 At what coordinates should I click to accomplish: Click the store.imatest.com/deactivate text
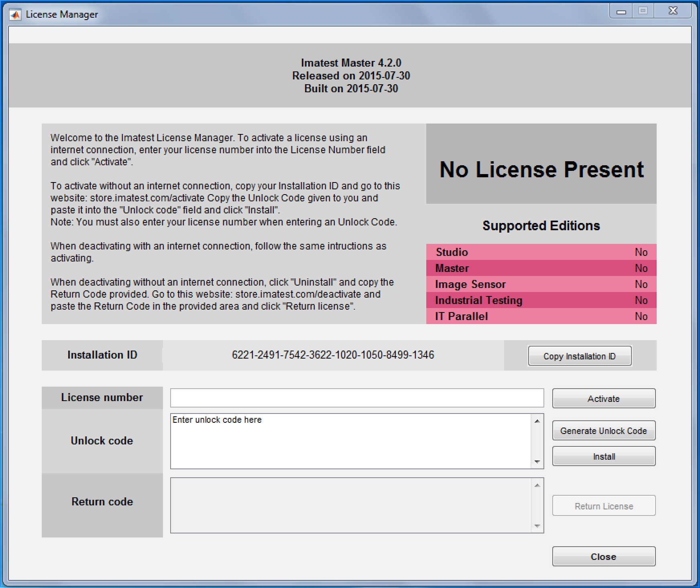[x=298, y=294]
